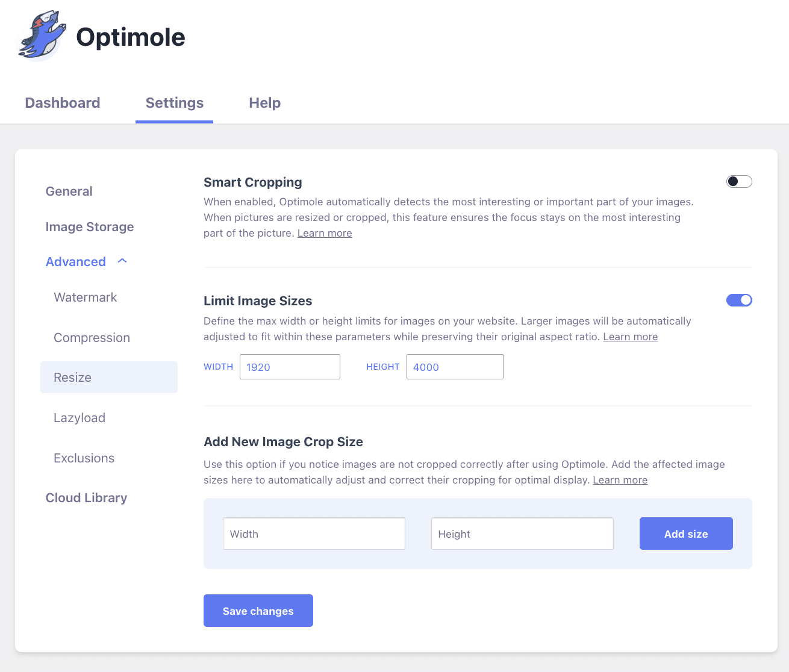This screenshot has height=672, width=789.
Task: Click the max WIDTH field showing 1920
Action: (x=290, y=367)
